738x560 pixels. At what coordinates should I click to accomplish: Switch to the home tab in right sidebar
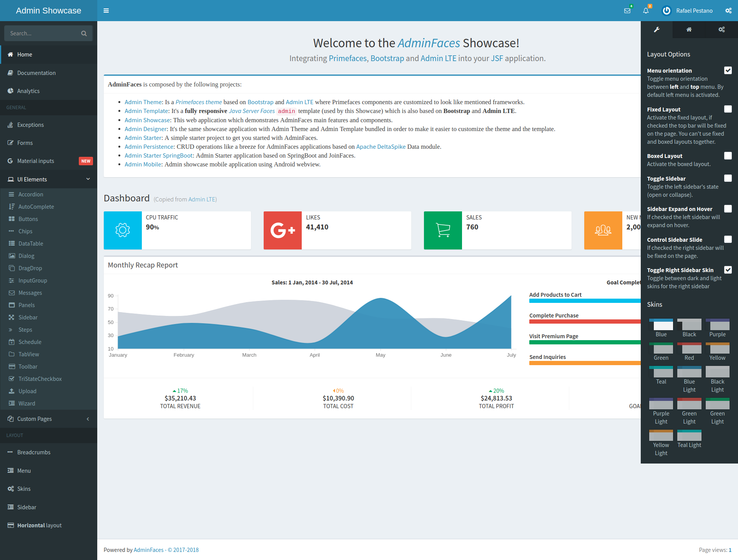coord(689,30)
